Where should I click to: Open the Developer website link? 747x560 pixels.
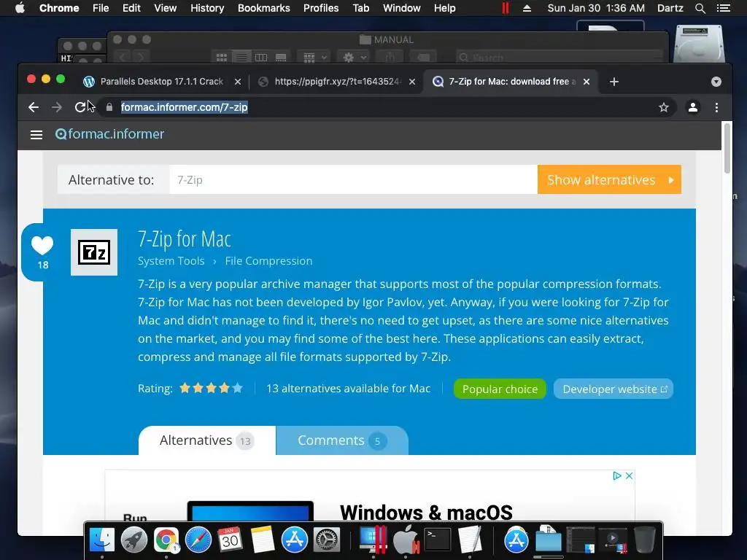tap(613, 389)
